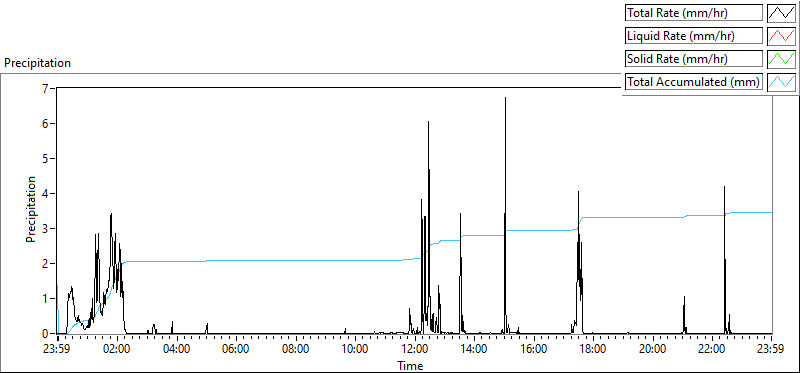Click the 14:00 time axis label

(x=474, y=350)
